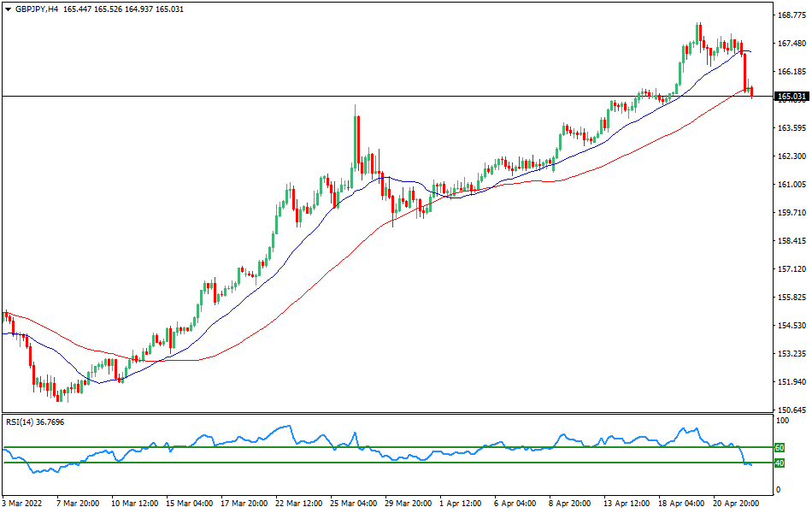Image resolution: width=812 pixels, height=513 pixels.
Task: Click the 161.005 price axis label
Action: [791, 185]
